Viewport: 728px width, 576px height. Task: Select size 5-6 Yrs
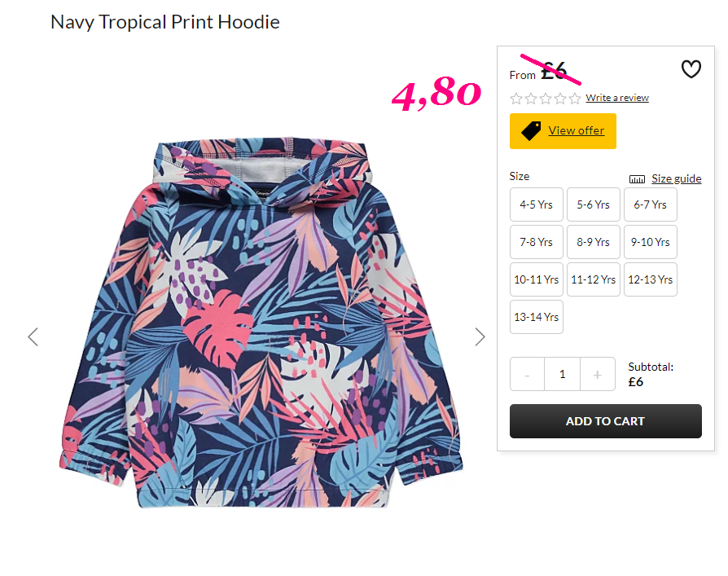594,204
